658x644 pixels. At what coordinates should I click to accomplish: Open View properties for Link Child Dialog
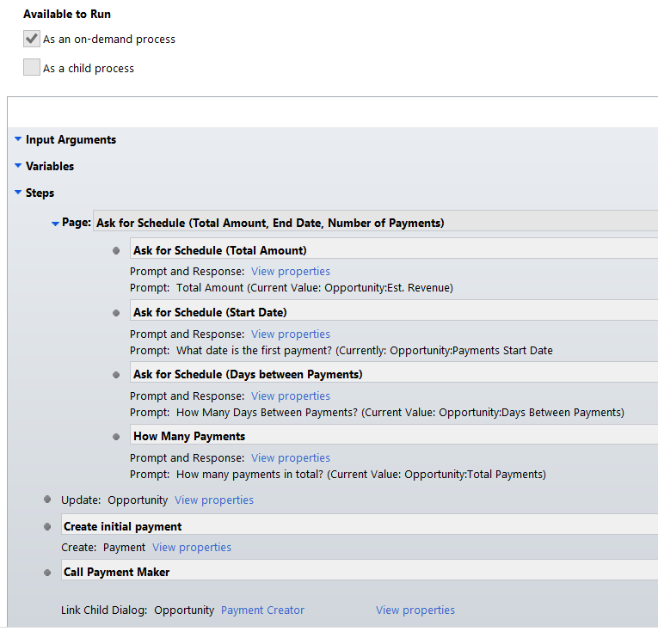click(415, 610)
